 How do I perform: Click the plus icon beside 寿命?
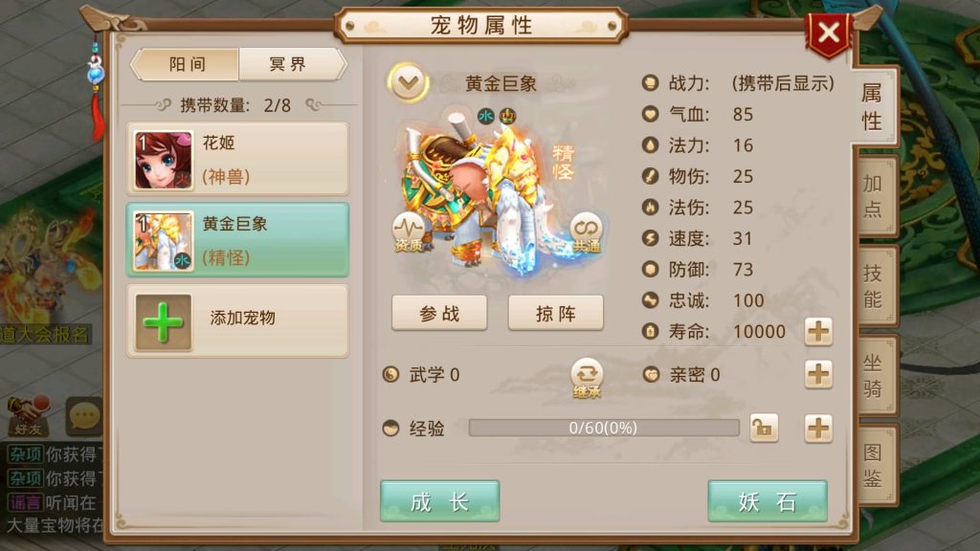(818, 331)
